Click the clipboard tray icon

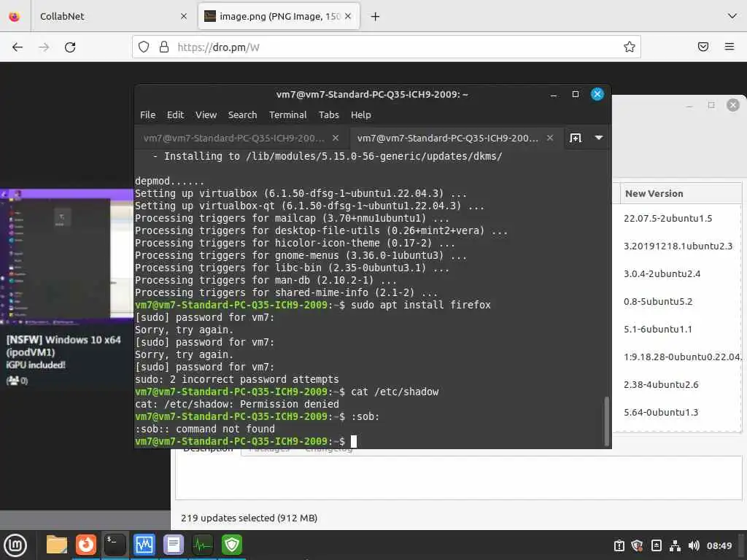tap(619, 545)
